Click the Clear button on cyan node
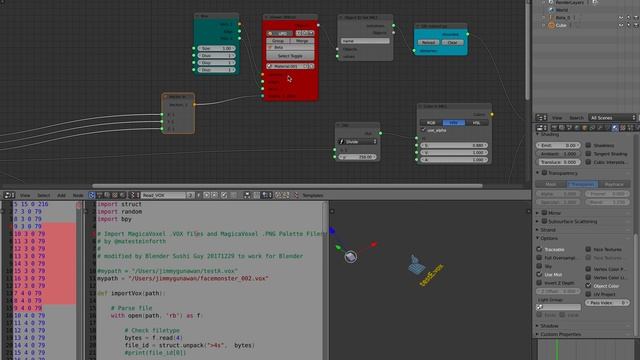This screenshot has width=640, height=360. coord(452,42)
